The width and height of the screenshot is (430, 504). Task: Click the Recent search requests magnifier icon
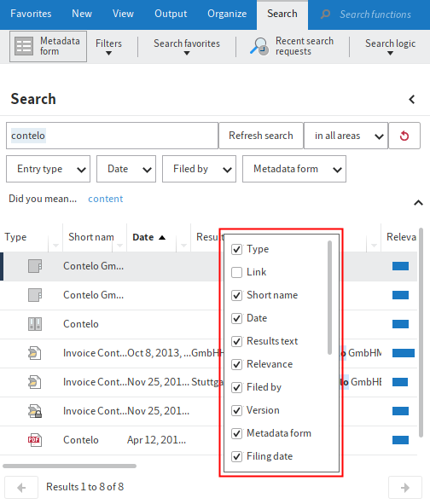point(259,46)
